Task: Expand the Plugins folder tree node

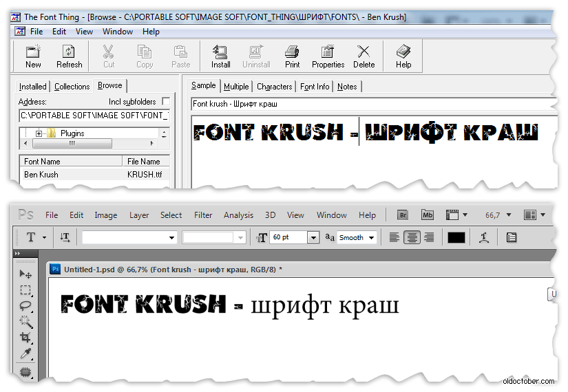Action: 39,133
